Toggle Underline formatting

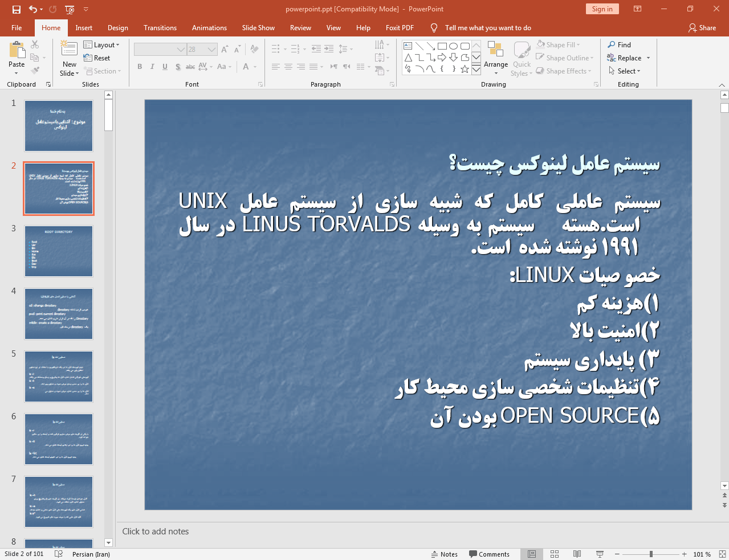point(165,67)
